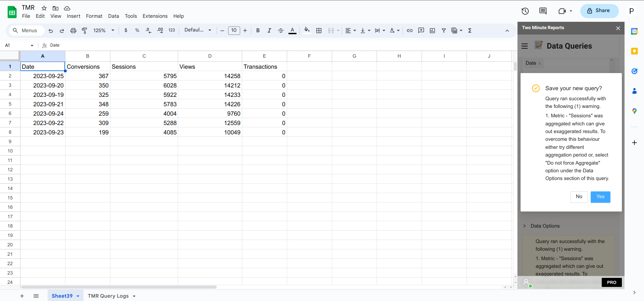
Task: Select the Paint format tool
Action: click(x=85, y=31)
